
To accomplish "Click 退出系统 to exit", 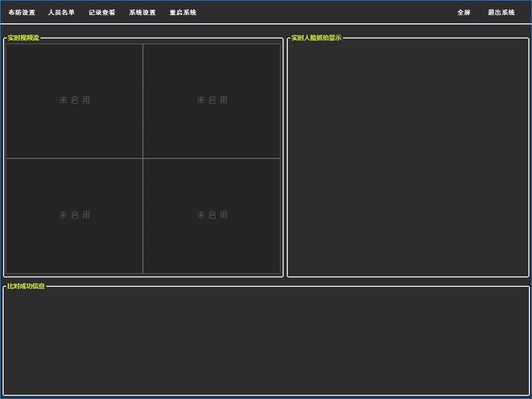I will point(501,12).
